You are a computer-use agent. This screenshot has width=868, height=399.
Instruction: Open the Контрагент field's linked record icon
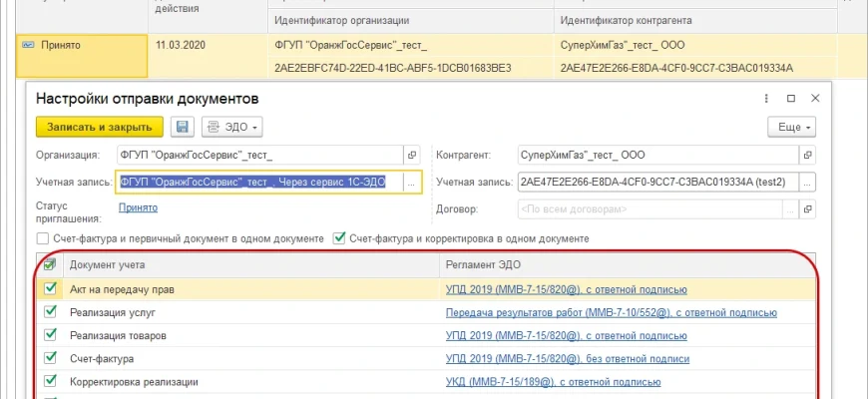tap(808, 156)
